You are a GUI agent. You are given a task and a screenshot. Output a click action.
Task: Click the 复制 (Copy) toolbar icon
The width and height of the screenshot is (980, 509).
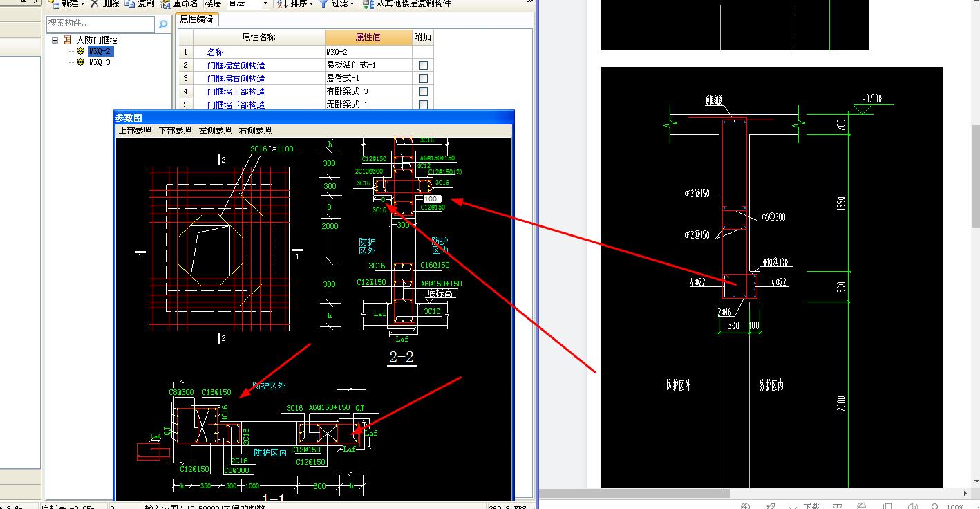click(x=129, y=3)
